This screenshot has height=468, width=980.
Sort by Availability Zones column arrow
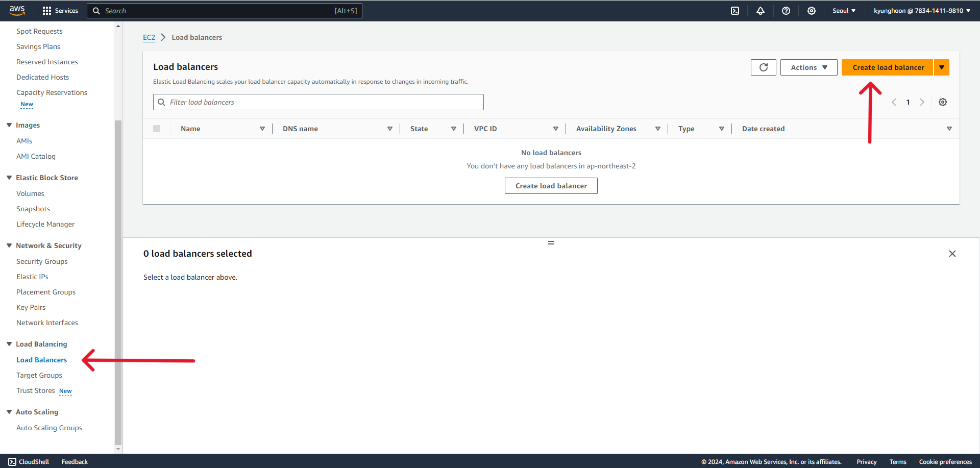[x=658, y=129]
